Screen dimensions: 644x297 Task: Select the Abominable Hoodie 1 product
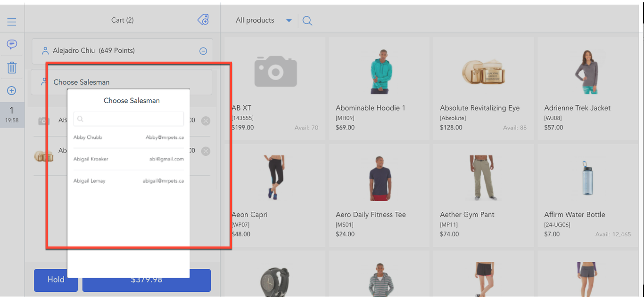(379, 88)
